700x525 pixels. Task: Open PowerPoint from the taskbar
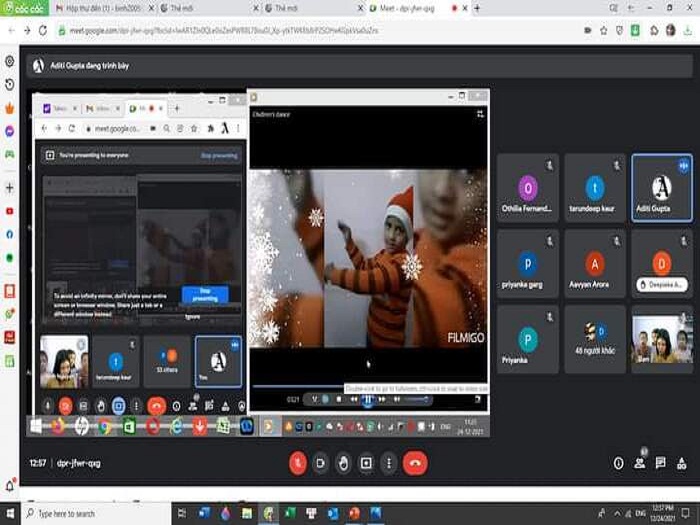pos(354,513)
